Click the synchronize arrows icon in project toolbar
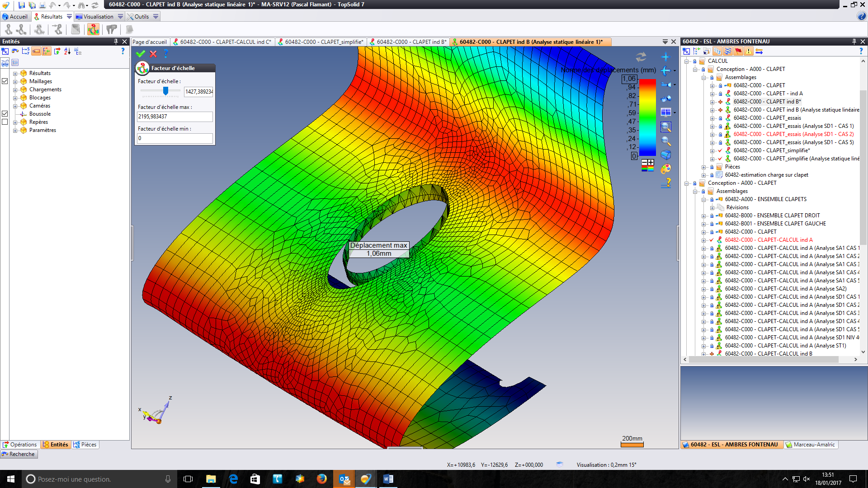Viewport: 868px width, 488px height. (x=759, y=52)
